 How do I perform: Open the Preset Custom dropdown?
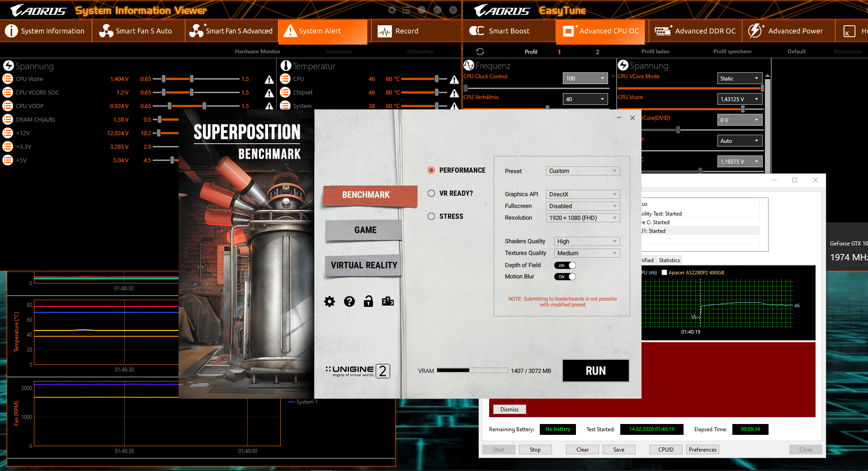point(583,171)
